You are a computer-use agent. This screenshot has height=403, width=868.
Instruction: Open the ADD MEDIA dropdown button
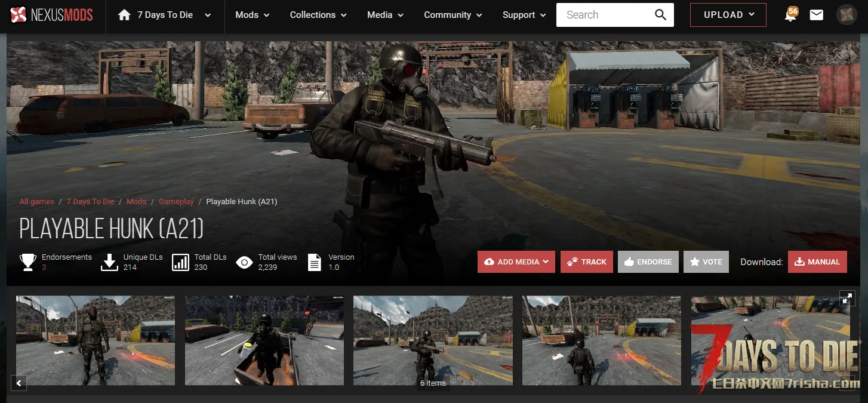[516, 262]
